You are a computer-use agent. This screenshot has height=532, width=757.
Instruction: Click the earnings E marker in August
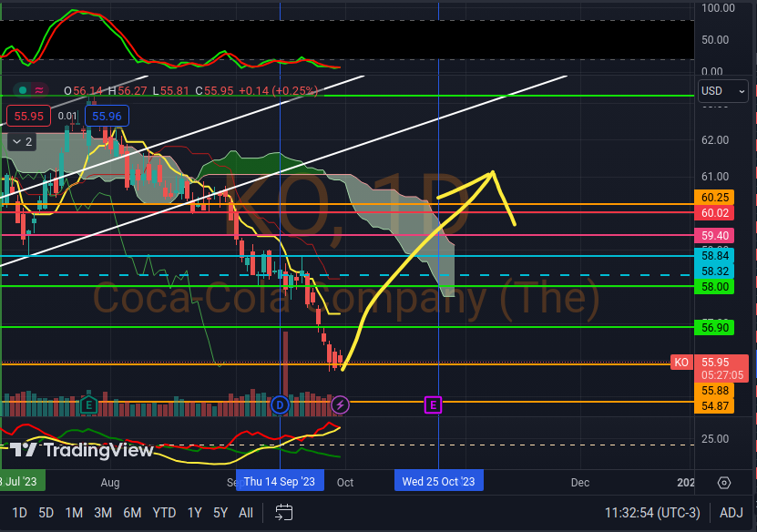click(88, 404)
